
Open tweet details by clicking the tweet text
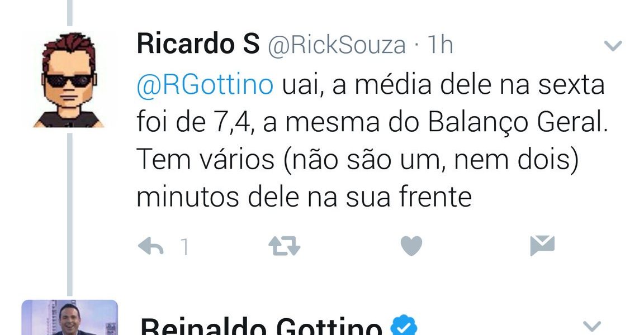click(372, 141)
